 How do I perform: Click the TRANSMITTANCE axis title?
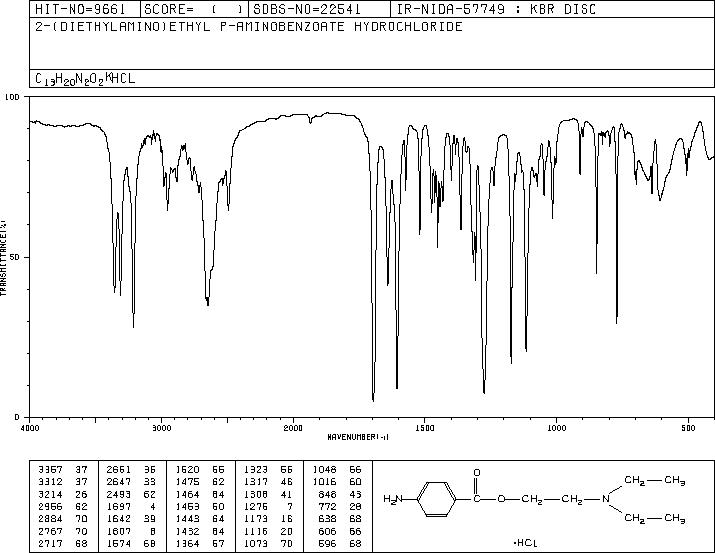pos(3,258)
